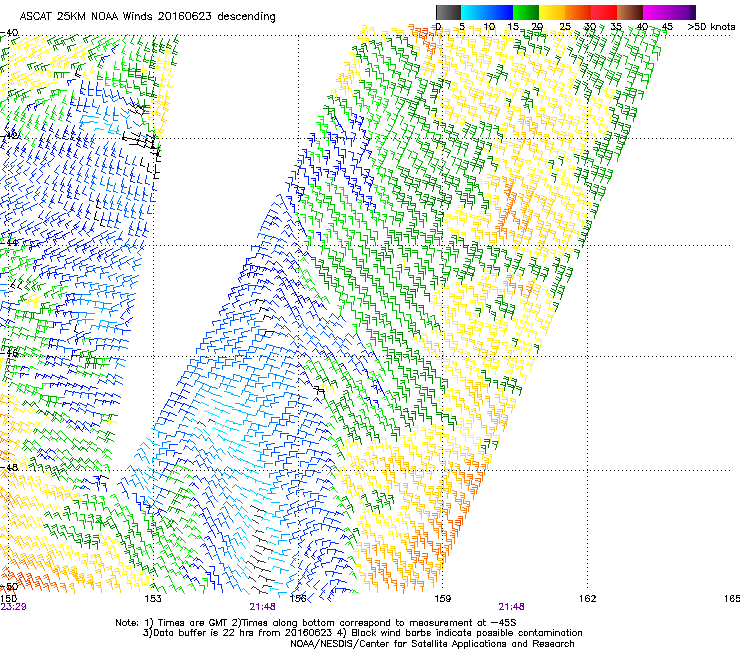Click legend tick label '25'
Screen dimensions: 740x650
click(x=565, y=27)
